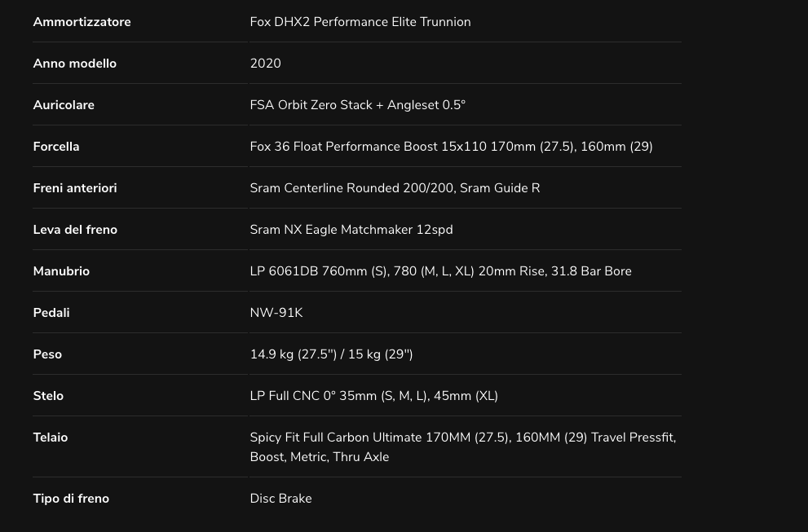Click the Leva del freno label
Screen dimensions: 808x532
pos(75,230)
